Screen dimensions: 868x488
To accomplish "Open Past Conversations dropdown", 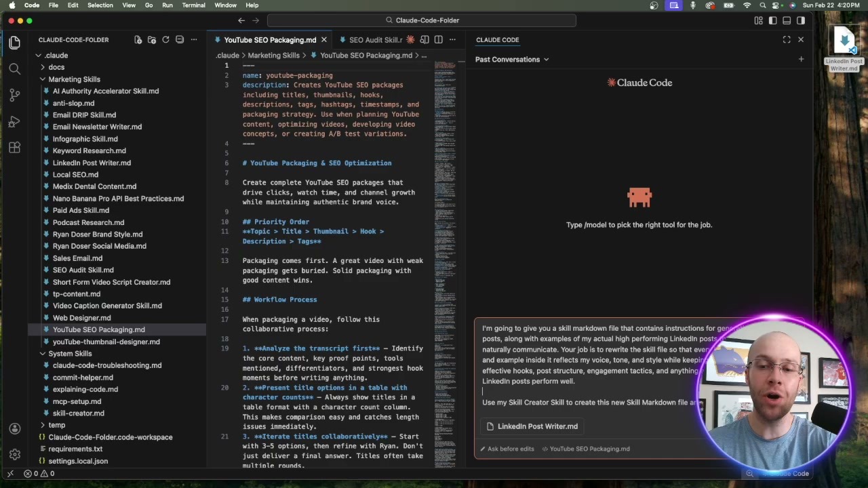I will tap(512, 60).
